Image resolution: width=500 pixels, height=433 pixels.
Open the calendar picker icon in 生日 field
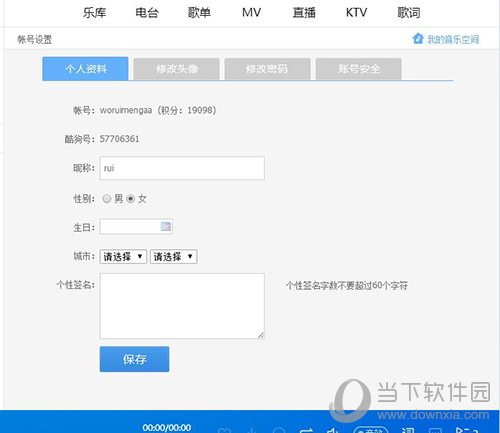[166, 226]
